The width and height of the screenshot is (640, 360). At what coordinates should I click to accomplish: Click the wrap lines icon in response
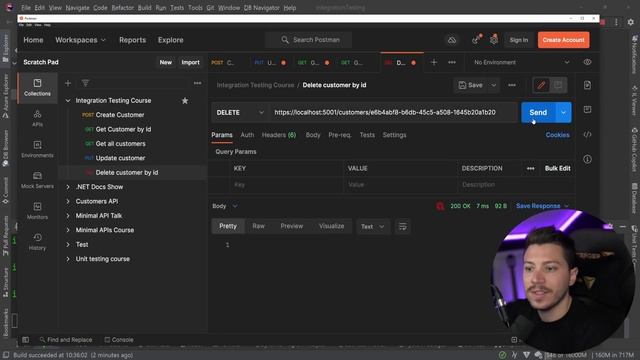pyautogui.click(x=402, y=227)
